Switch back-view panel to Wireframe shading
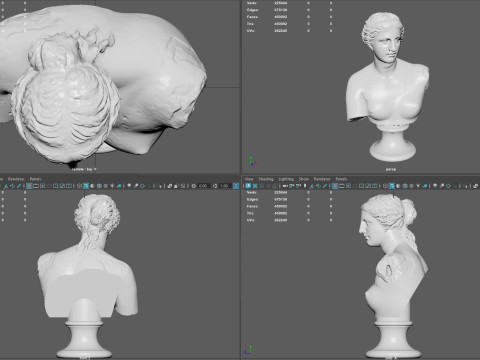This screenshot has width=480, height=360. coord(80,186)
